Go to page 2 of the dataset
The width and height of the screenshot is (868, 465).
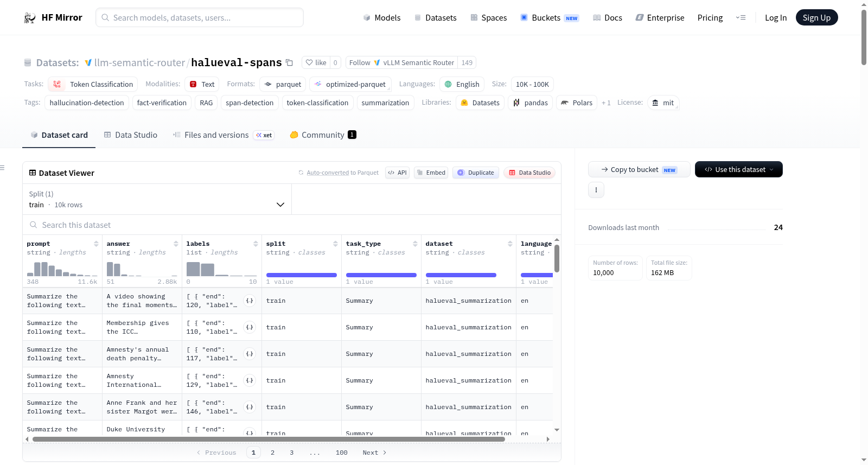(272, 453)
